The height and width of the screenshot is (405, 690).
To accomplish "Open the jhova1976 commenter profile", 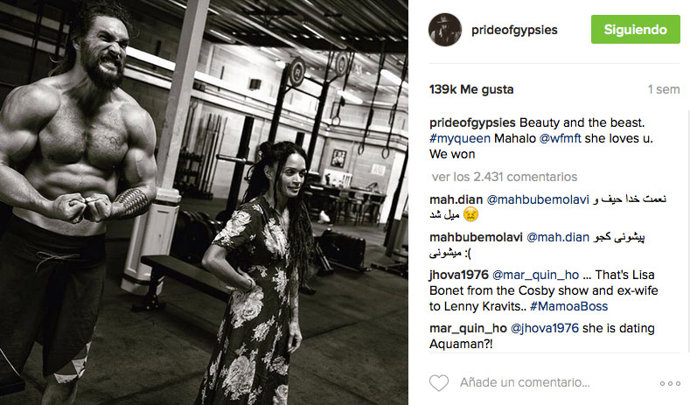I will (x=459, y=275).
